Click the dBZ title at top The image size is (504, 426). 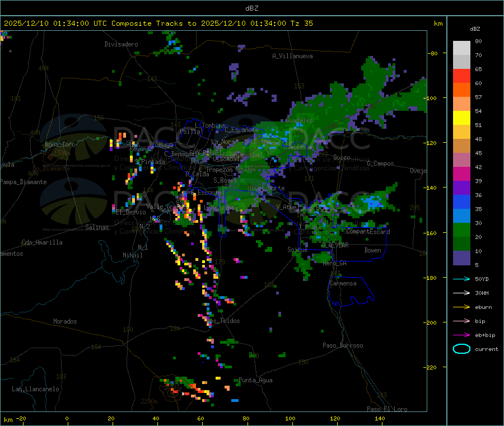tap(251, 8)
